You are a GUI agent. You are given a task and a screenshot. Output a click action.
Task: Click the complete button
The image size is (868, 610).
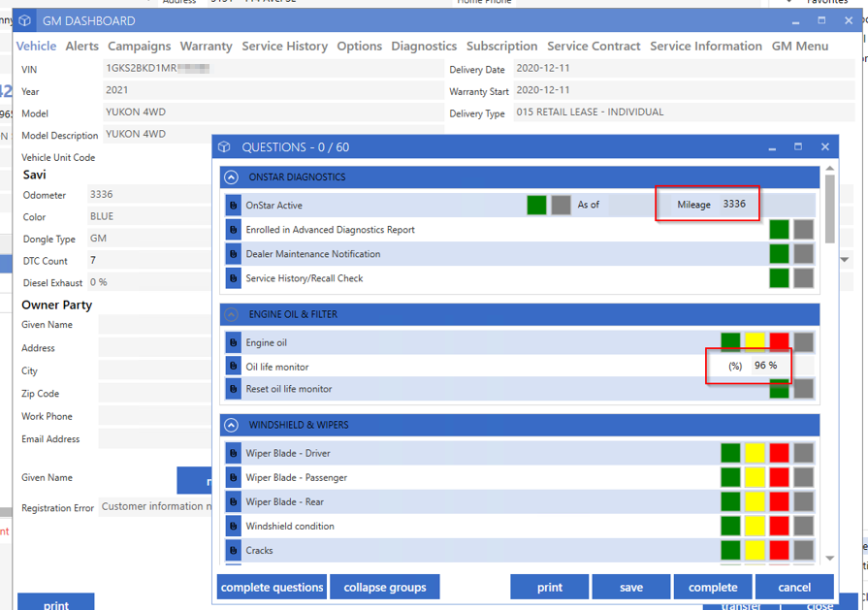point(713,587)
